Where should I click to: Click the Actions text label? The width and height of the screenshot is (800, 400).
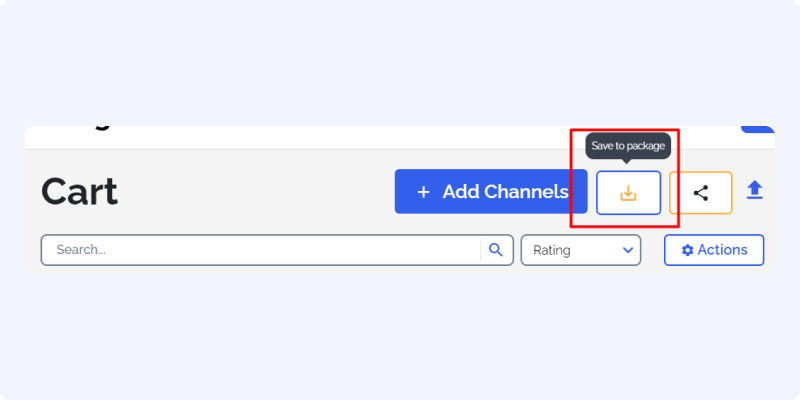tap(722, 250)
